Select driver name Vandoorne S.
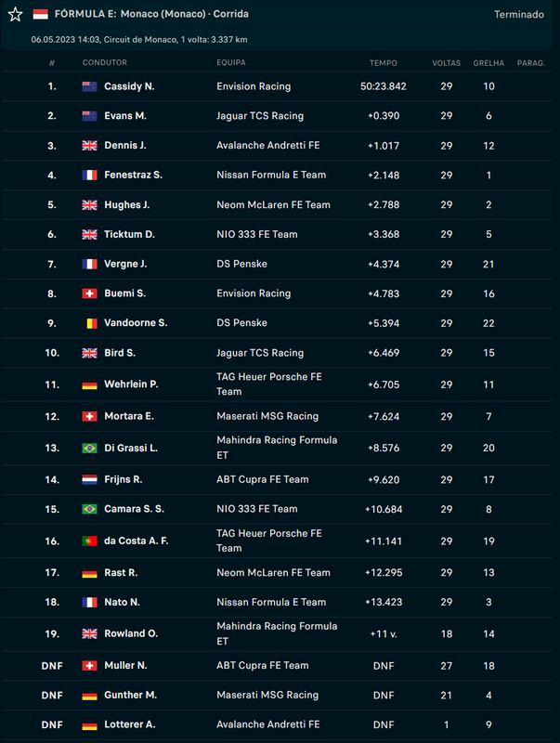This screenshot has height=743, width=560. coord(136,322)
